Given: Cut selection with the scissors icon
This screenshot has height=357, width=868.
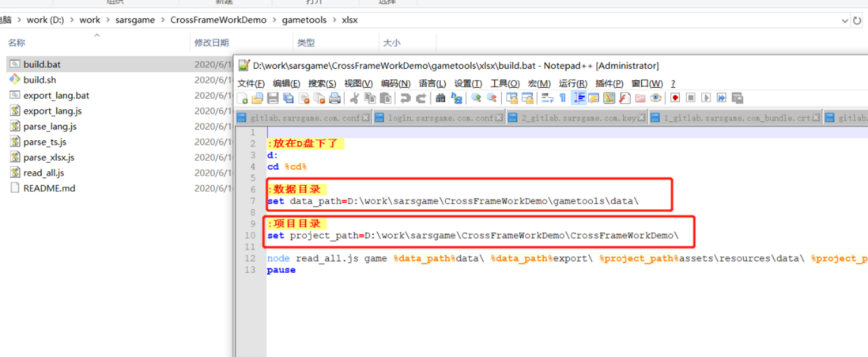Looking at the screenshot, I should pyautogui.click(x=355, y=98).
